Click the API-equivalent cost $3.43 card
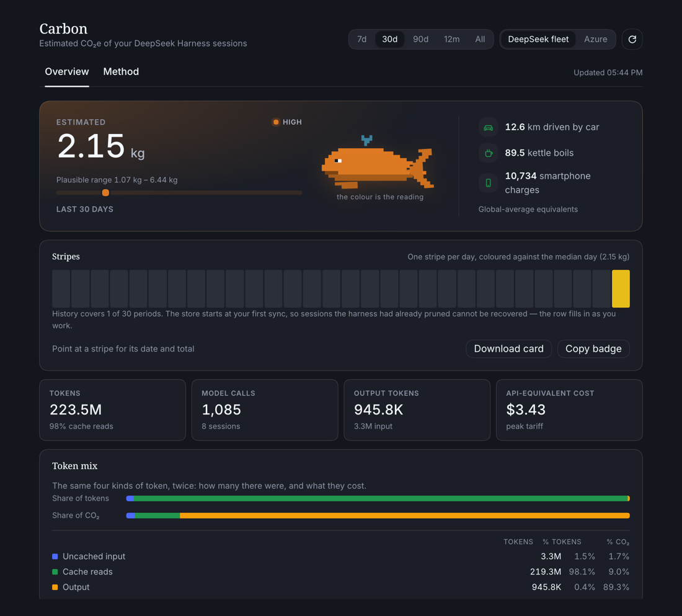This screenshot has height=616, width=682. tap(569, 410)
